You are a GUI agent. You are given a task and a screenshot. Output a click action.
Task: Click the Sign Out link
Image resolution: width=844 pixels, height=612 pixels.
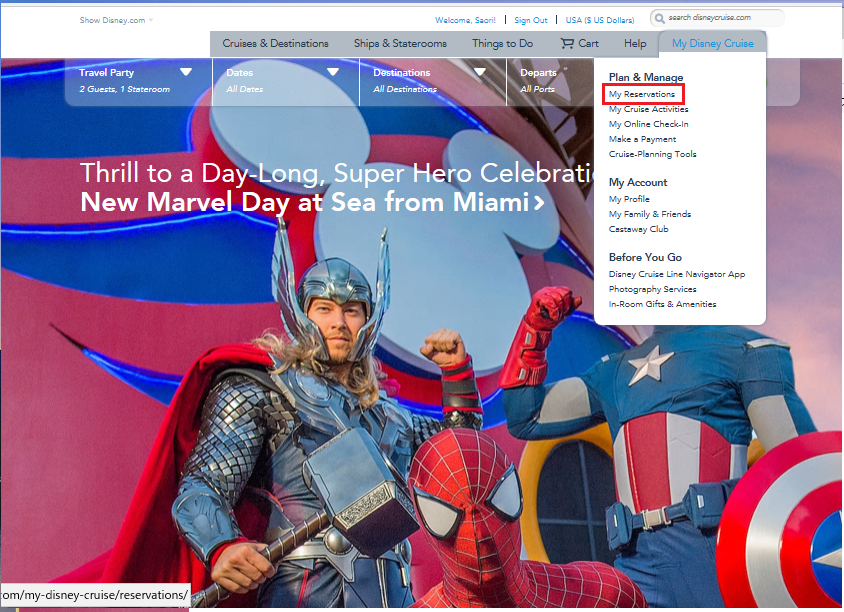point(531,20)
